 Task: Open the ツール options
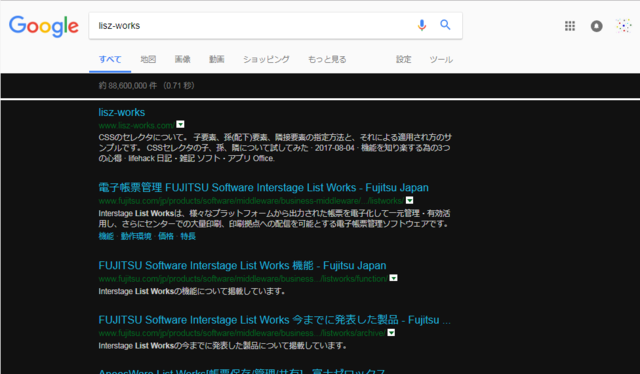(441, 60)
